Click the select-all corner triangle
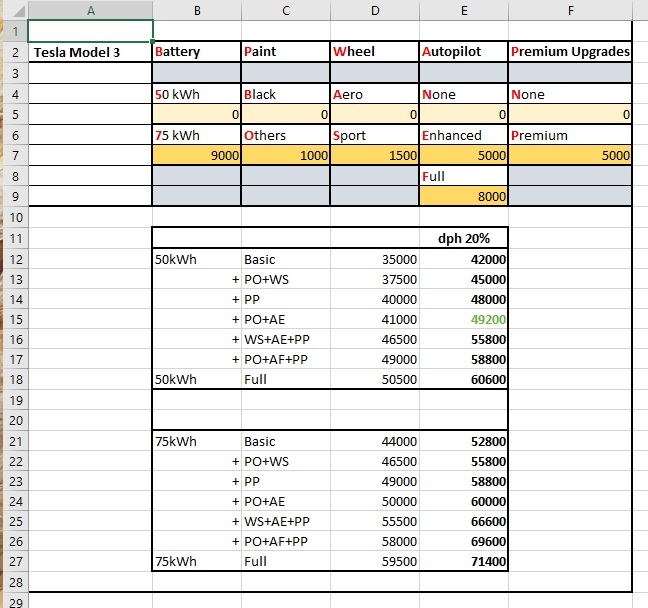The width and height of the screenshot is (648, 608). [14, 10]
